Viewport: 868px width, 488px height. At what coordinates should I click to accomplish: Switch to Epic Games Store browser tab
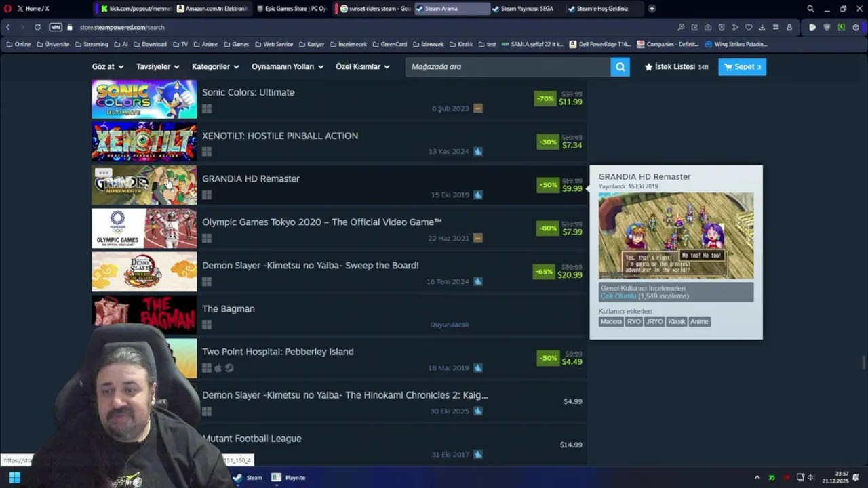pyautogui.click(x=292, y=9)
